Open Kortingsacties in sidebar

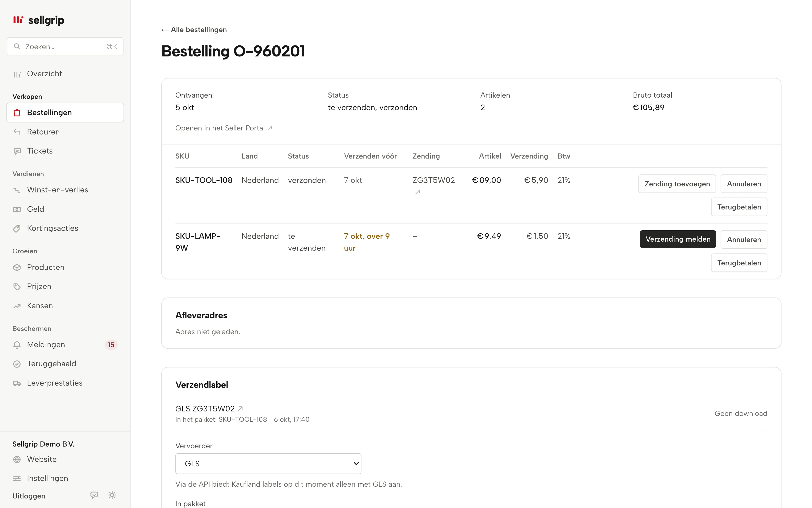(65, 229)
